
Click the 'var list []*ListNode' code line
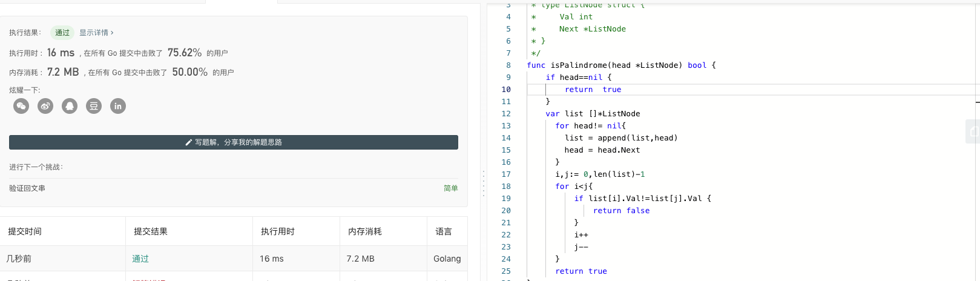(593, 114)
